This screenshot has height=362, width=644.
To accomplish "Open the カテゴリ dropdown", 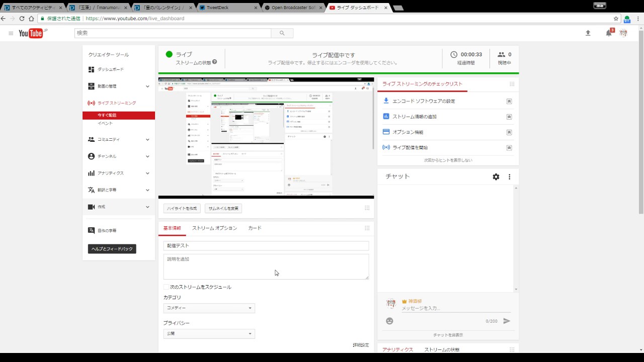I will click(209, 308).
